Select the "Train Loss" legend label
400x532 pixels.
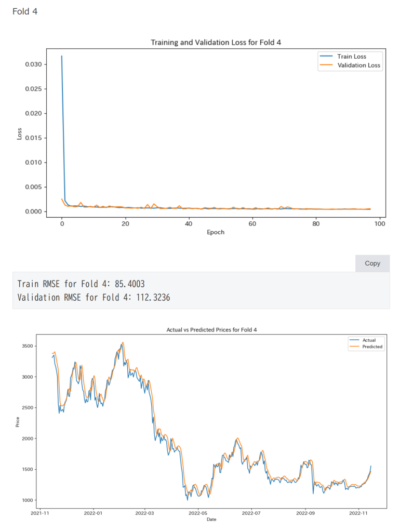(x=352, y=57)
